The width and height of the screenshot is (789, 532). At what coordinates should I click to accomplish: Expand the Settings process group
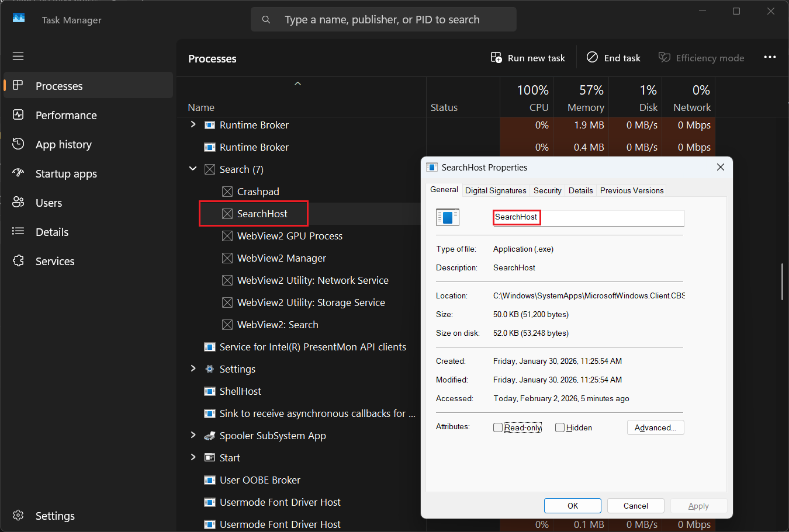click(x=193, y=368)
